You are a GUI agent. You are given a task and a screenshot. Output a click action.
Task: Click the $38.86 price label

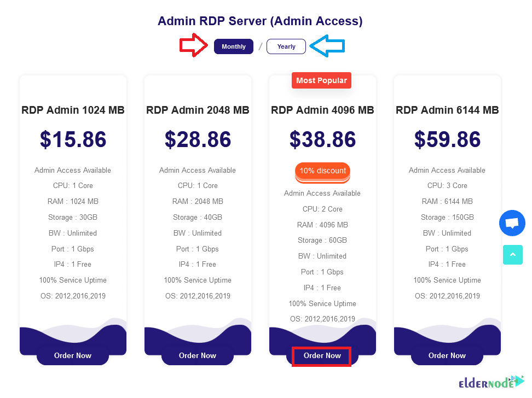tap(322, 139)
